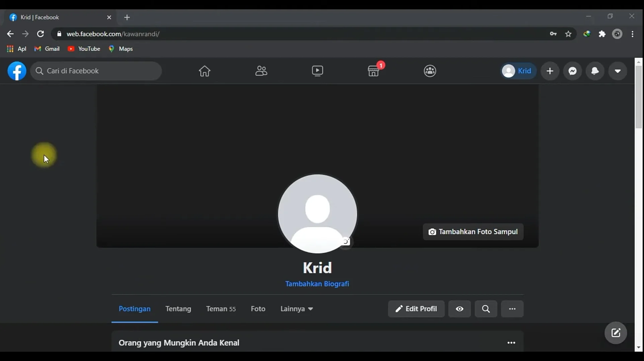Click the browser forward arrow
644x361 pixels.
(x=25, y=34)
